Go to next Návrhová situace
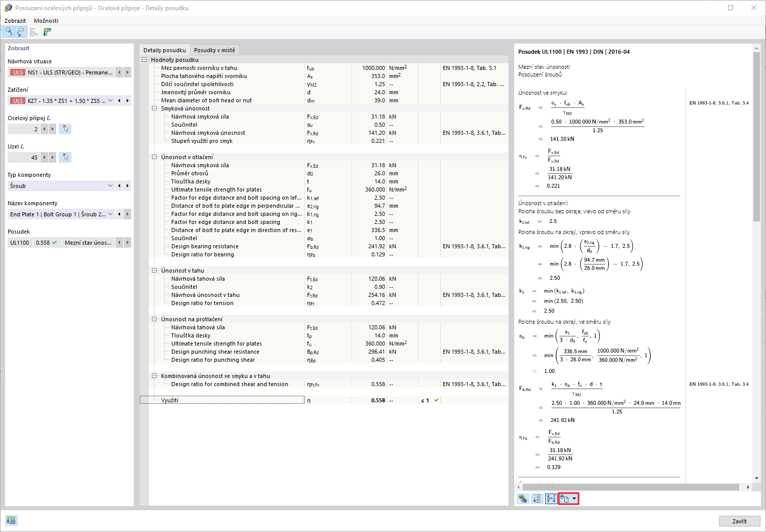This screenshot has width=766, height=532. tap(128, 72)
